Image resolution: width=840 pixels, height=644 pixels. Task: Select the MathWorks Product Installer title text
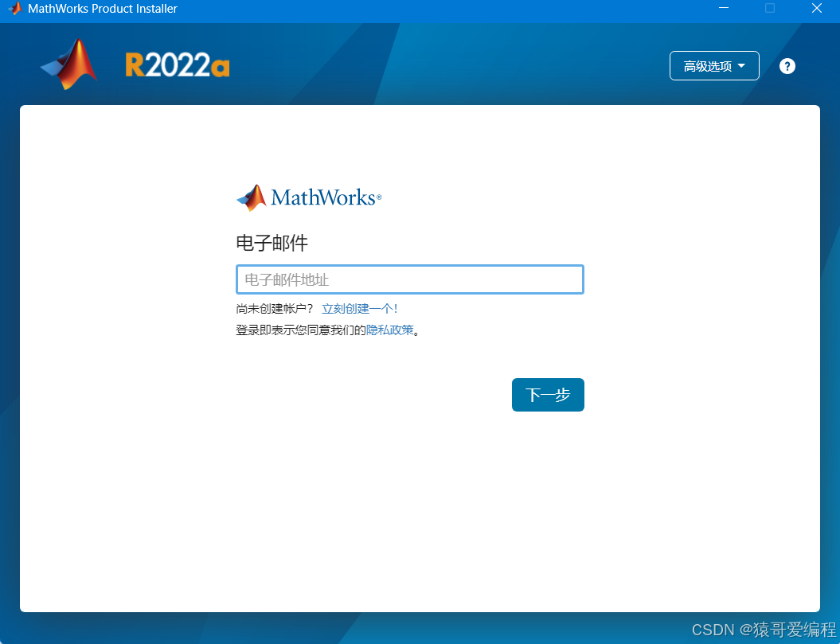(103, 9)
